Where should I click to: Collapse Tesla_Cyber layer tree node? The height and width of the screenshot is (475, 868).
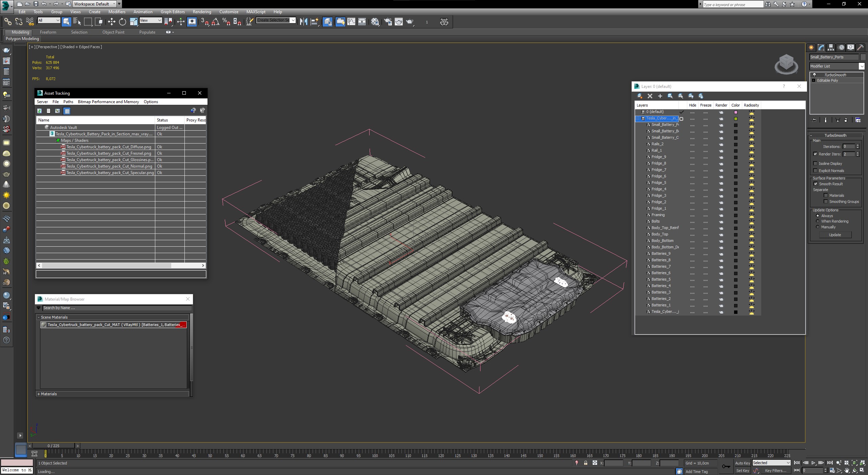click(638, 118)
